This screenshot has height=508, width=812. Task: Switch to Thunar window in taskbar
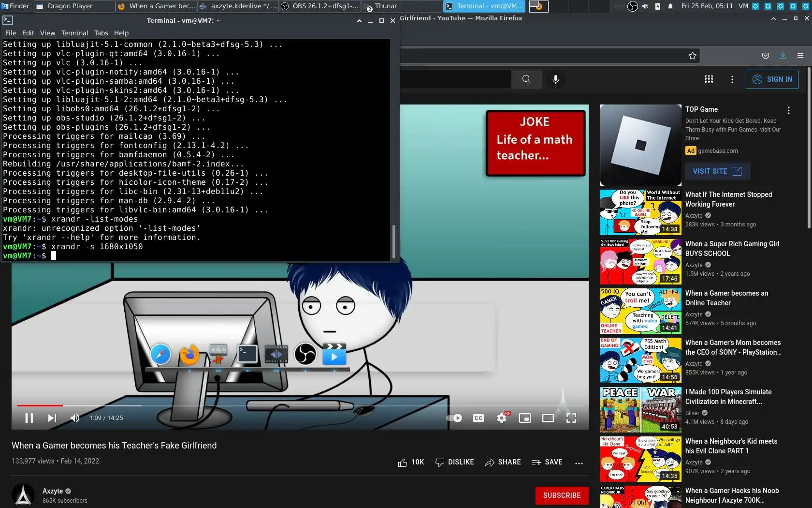pos(402,6)
